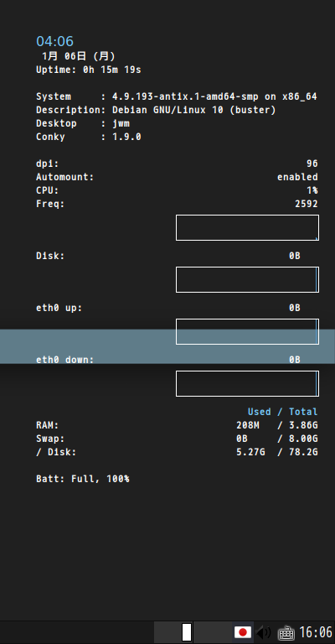Screen dimensions: 335x644
Task: Click the Automount value 'enabled'
Action: 297,177
